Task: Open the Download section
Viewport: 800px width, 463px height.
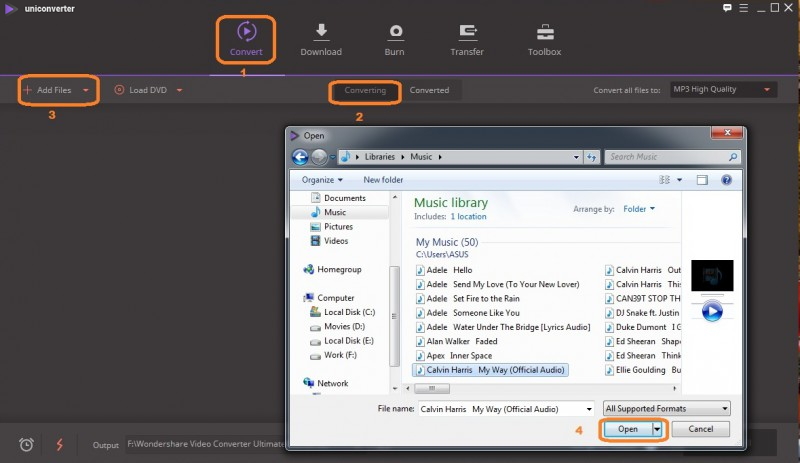Action: 321,40
